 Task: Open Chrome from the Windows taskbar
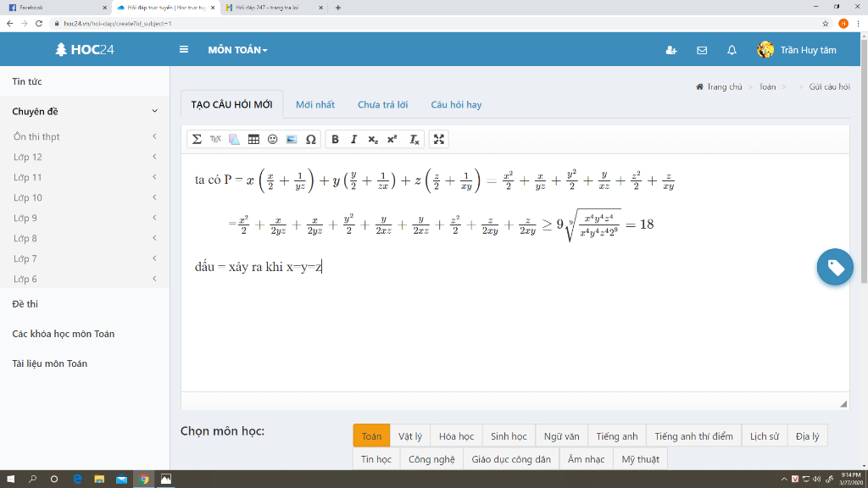(x=144, y=480)
